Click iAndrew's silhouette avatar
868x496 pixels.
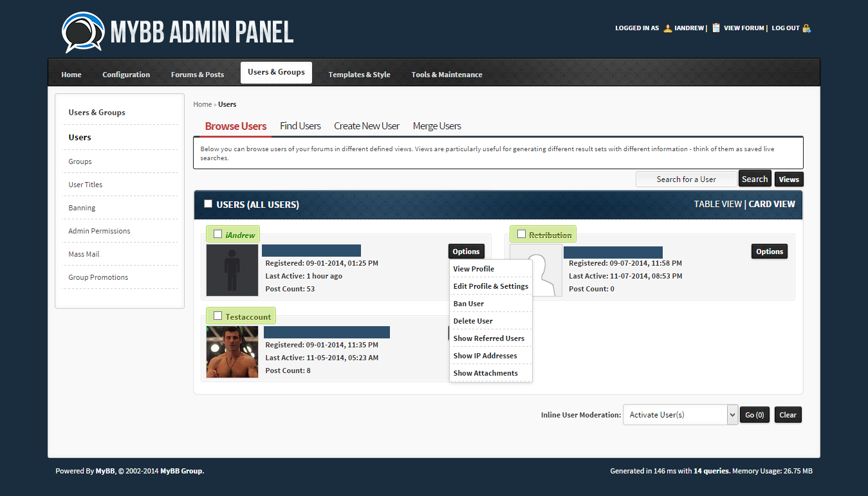pos(232,270)
